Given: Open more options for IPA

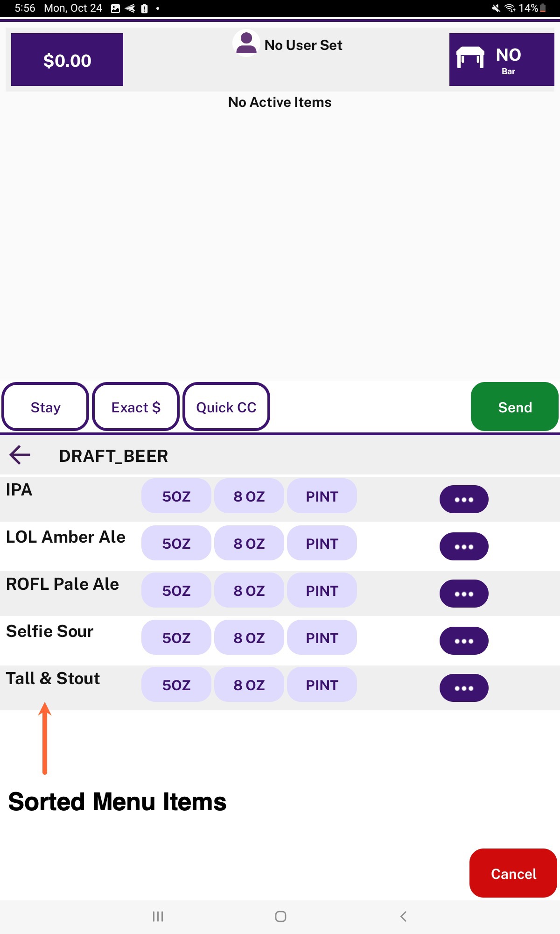Looking at the screenshot, I should [x=463, y=499].
